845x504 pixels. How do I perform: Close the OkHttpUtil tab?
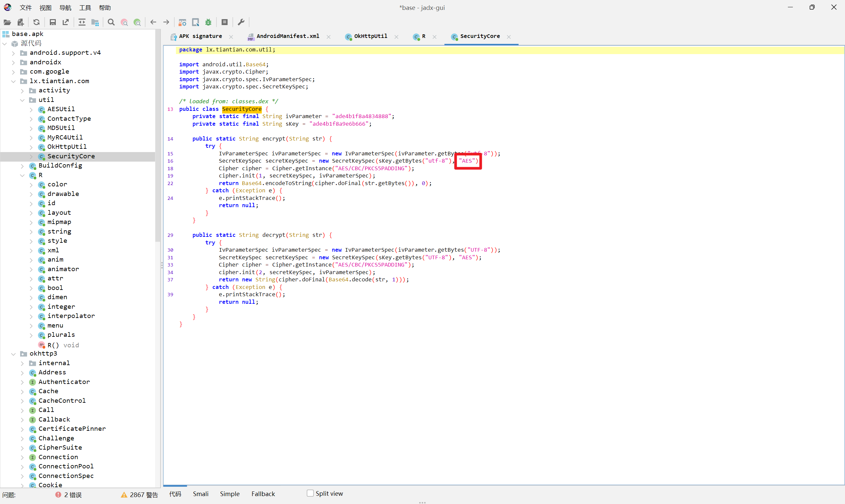click(x=396, y=37)
